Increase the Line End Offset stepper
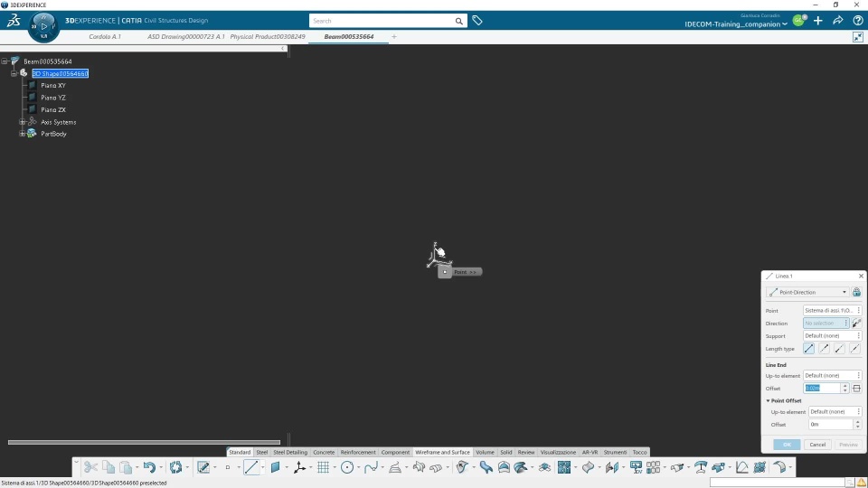Viewport: 868px width, 488px height. click(844, 386)
